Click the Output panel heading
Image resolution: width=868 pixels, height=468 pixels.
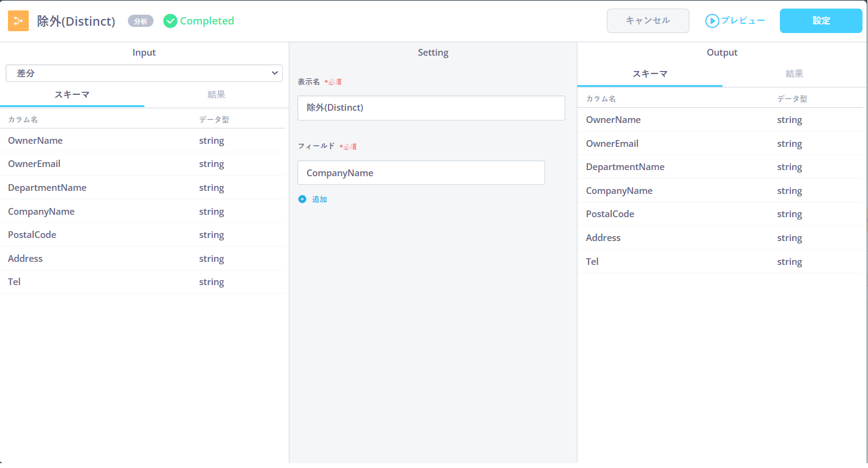tap(722, 53)
